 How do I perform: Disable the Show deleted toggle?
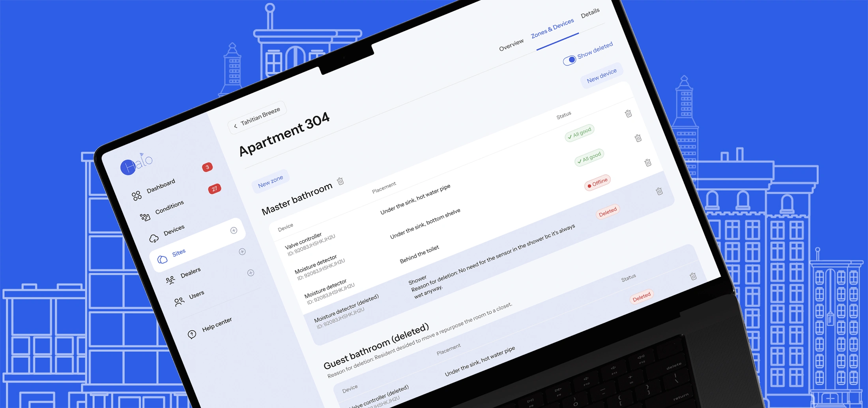click(x=570, y=60)
